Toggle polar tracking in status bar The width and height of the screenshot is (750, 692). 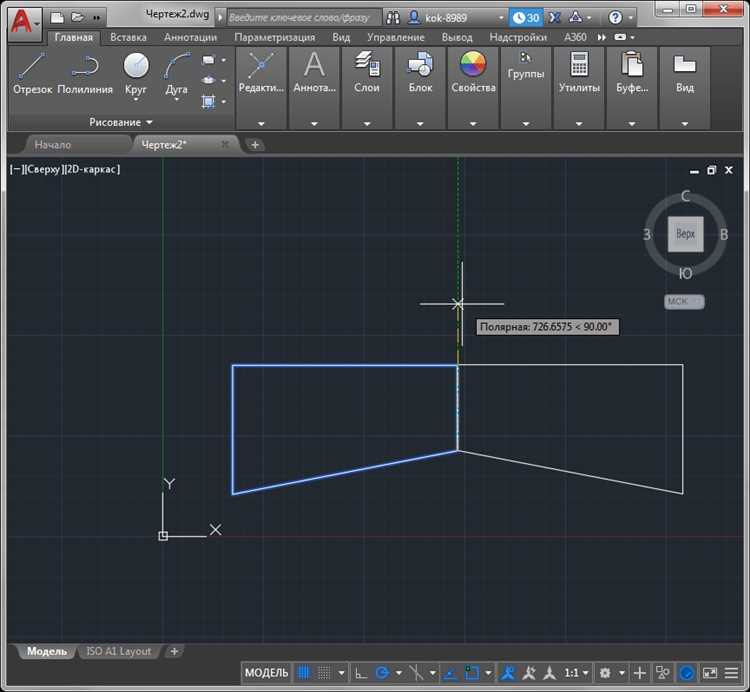tap(381, 673)
